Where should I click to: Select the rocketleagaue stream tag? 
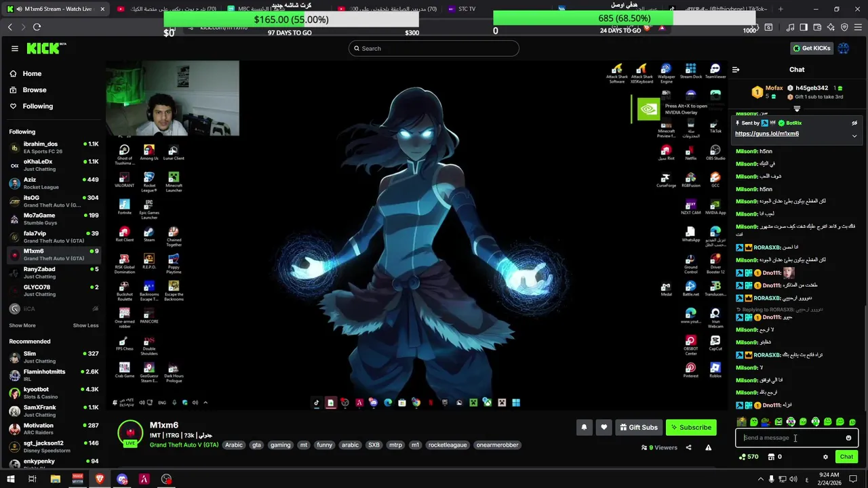pos(448,445)
